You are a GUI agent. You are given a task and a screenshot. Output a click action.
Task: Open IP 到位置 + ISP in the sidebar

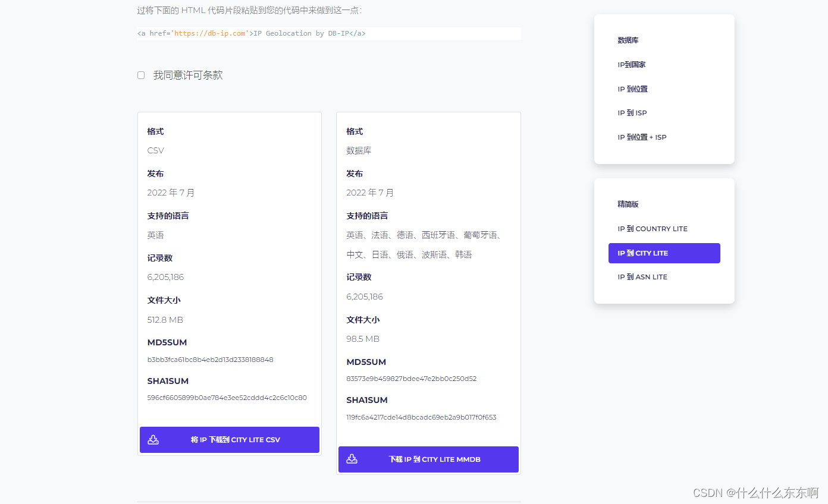(642, 137)
